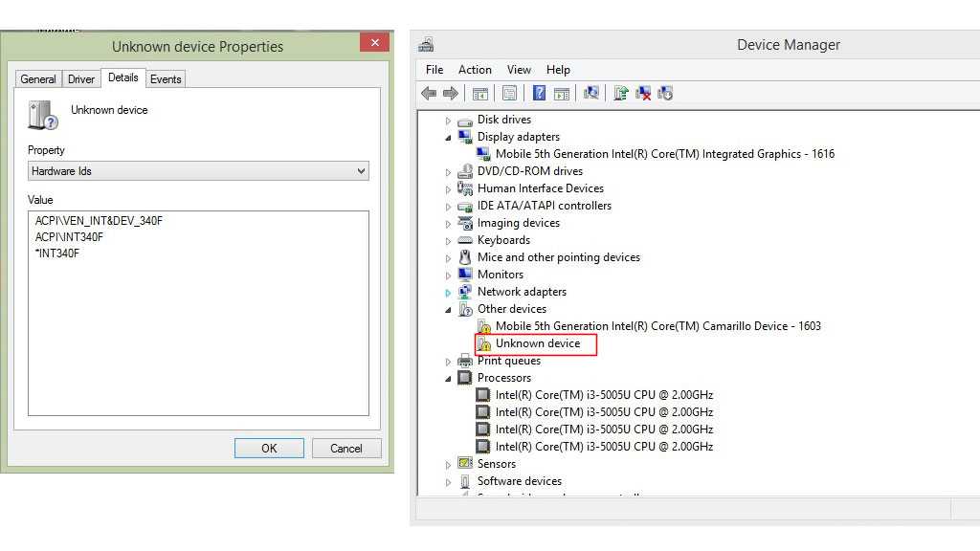Expand the Print queues node arrow

pos(448,361)
